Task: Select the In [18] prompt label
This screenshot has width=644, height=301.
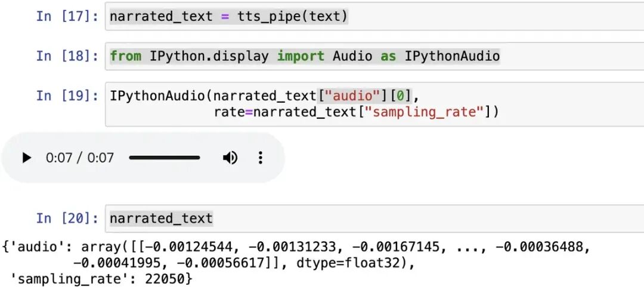Action: (67, 56)
